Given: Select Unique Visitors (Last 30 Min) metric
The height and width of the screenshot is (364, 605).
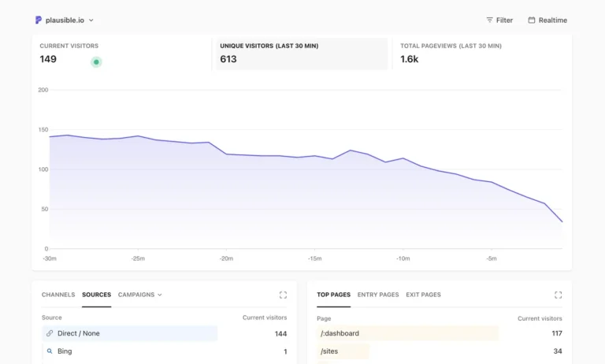Looking at the screenshot, I should (302, 54).
